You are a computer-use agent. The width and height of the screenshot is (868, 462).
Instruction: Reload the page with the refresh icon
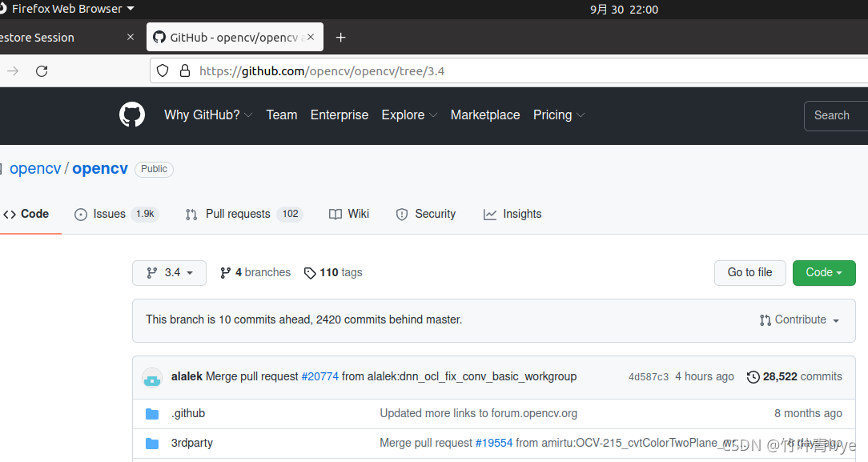[42, 70]
